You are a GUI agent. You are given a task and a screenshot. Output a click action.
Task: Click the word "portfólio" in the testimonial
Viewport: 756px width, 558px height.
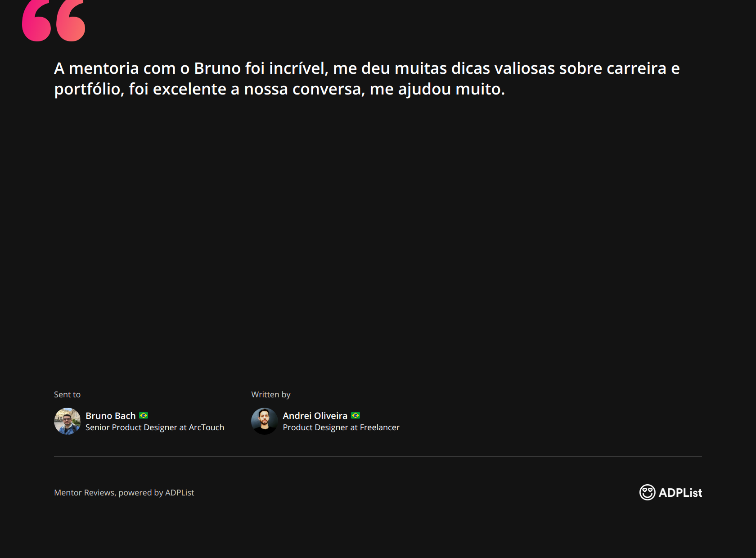88,89
